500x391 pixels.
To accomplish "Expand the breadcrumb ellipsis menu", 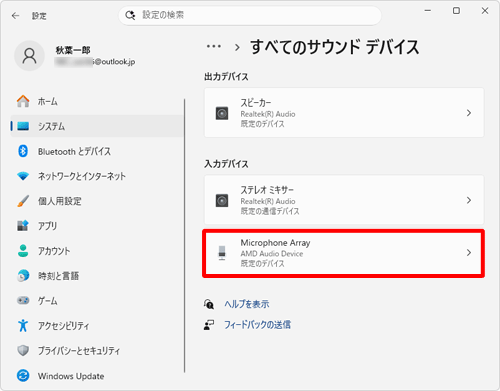I will (214, 46).
